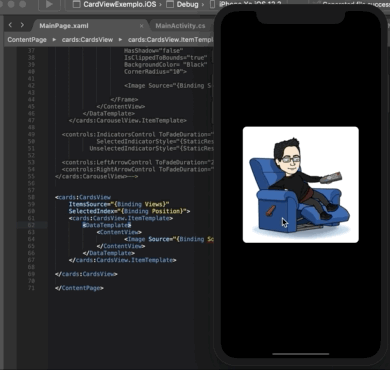This screenshot has height=370, width=390.
Task: Click the </cards:CarouselView.ItemTemplate> line
Action: (x=127, y=120)
